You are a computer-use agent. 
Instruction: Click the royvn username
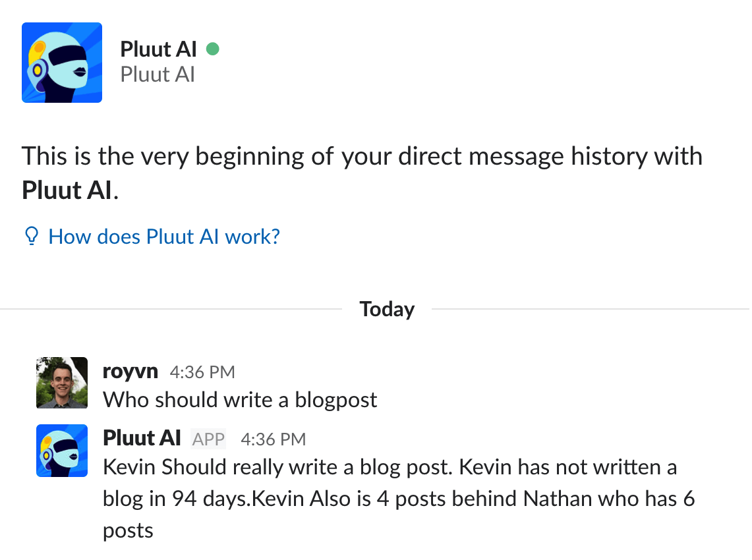[x=130, y=372]
